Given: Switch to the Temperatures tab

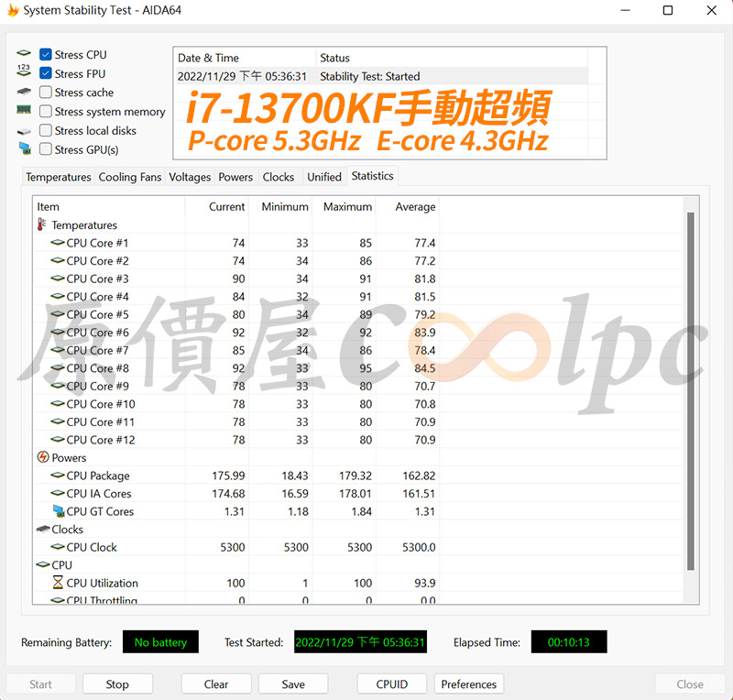Looking at the screenshot, I should pos(59,177).
